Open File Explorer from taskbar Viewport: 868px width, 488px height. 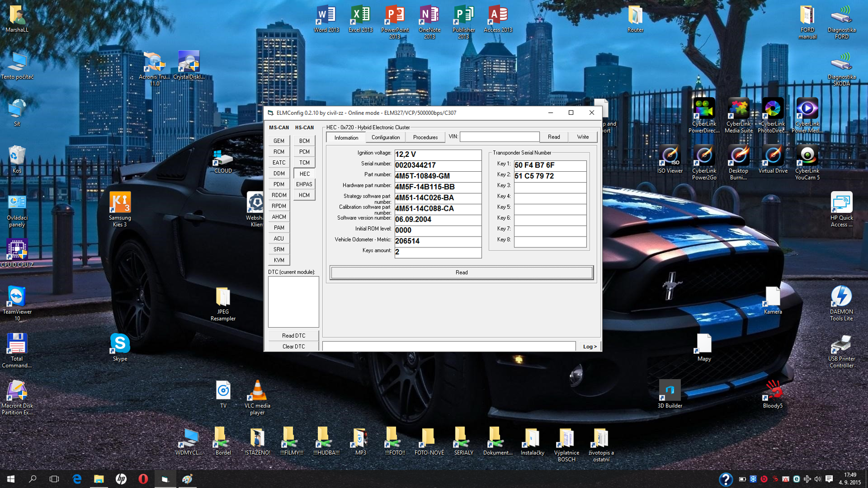(x=99, y=479)
